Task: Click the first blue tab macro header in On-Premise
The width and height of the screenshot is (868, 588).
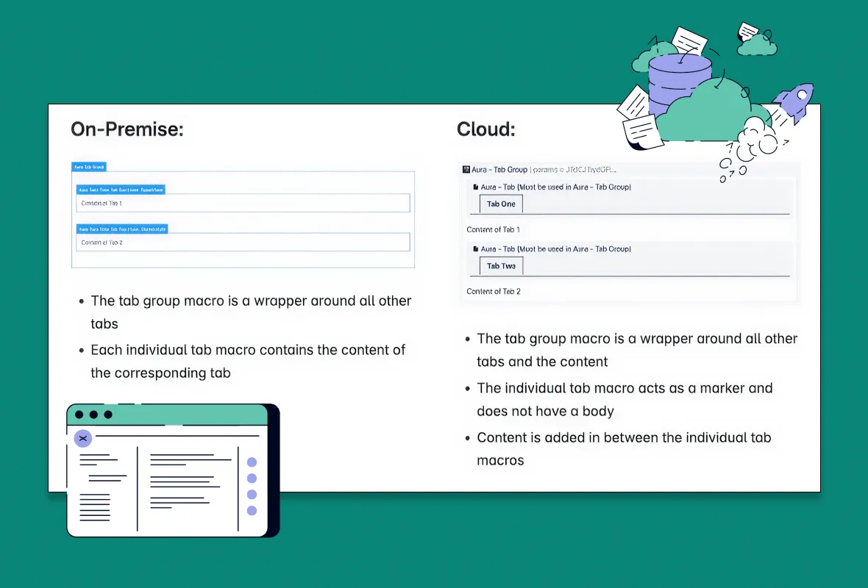Action: [121, 190]
